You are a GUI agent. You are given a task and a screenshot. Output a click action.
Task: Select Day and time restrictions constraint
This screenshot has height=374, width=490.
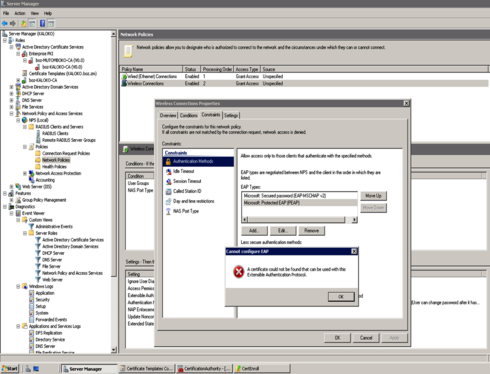click(x=193, y=201)
